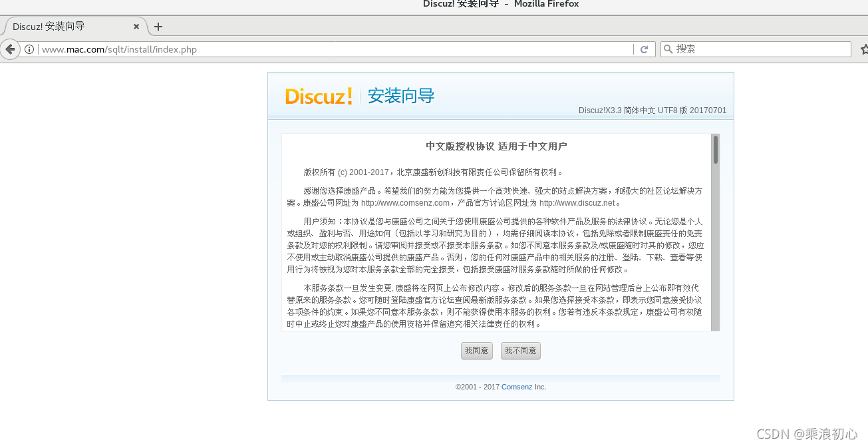Show site information icon in the address bar

click(29, 49)
